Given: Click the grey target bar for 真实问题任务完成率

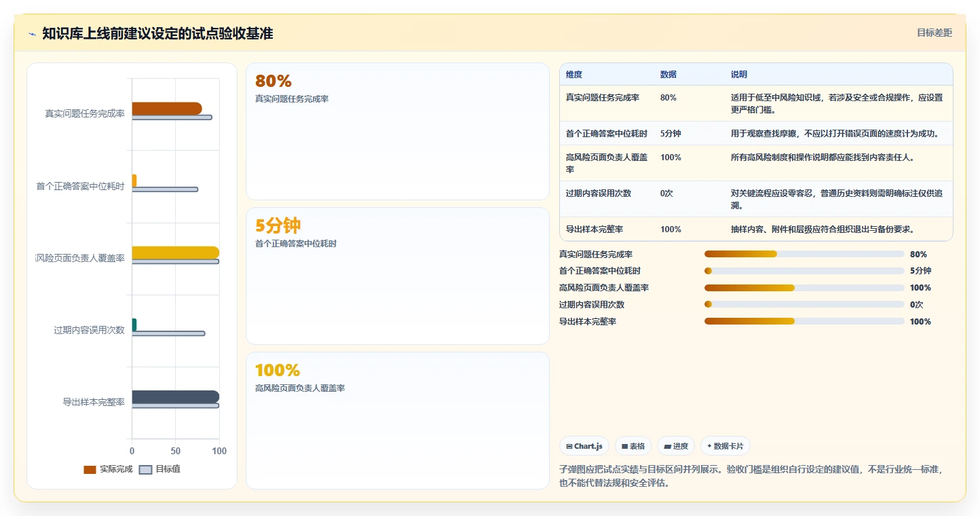Looking at the screenshot, I should point(172,117).
